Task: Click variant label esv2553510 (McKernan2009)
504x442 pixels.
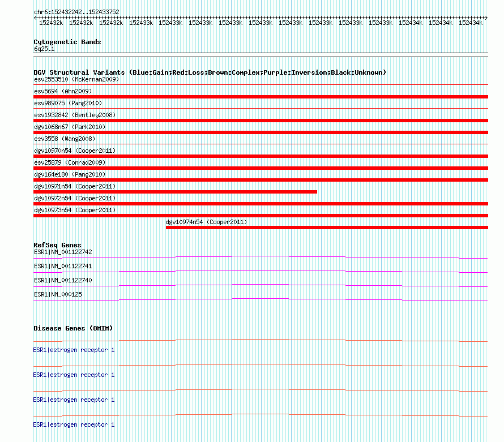Action: tap(76, 79)
